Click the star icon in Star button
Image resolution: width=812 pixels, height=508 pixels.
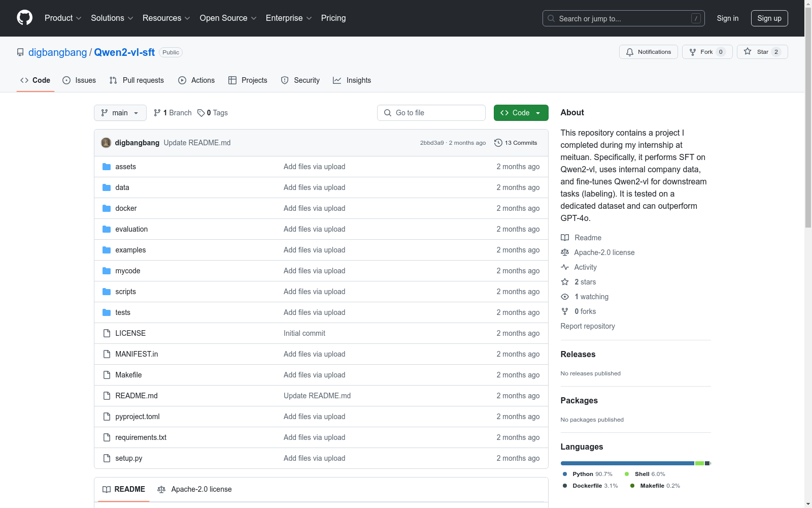[x=748, y=51]
